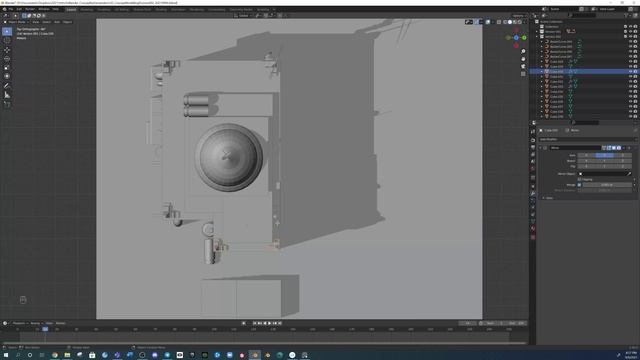This screenshot has height=360, width=640.
Task: Open the Add Modifier dropdown
Action: click(587, 139)
